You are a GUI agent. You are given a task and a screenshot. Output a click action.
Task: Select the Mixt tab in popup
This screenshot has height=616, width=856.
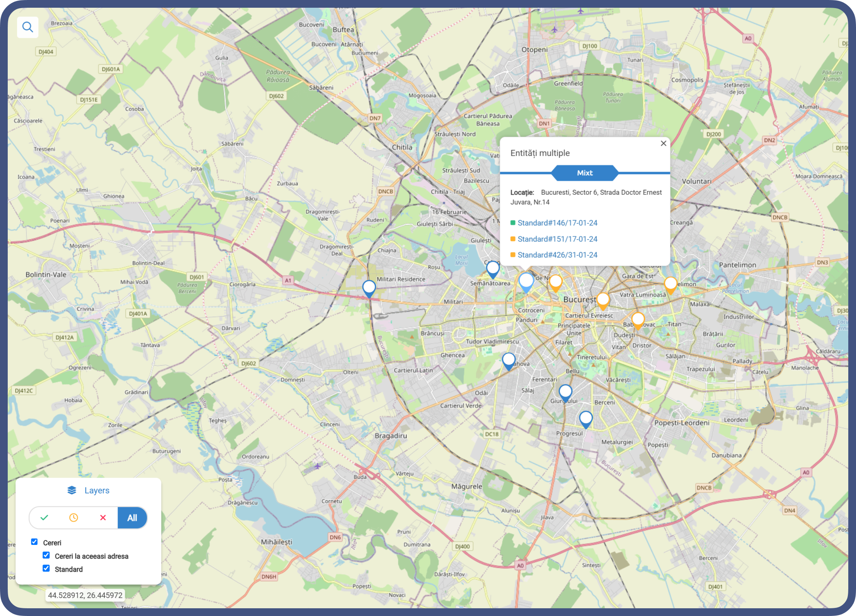585,173
